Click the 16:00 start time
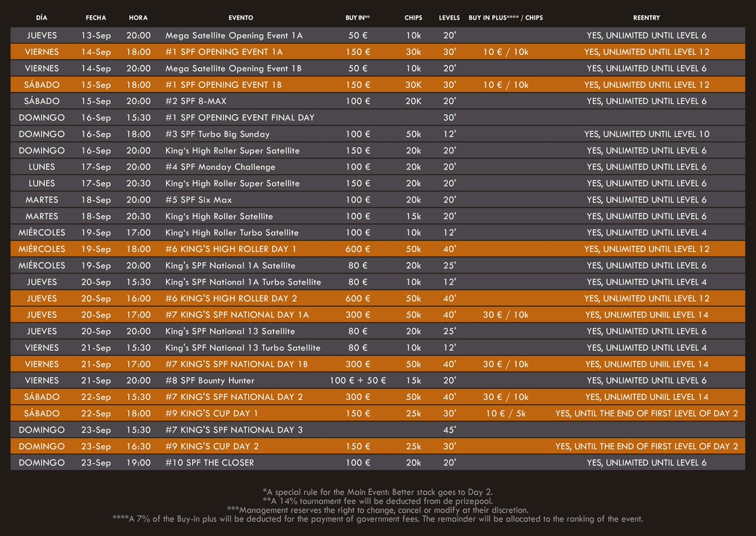The image size is (756, 536). [x=139, y=298]
